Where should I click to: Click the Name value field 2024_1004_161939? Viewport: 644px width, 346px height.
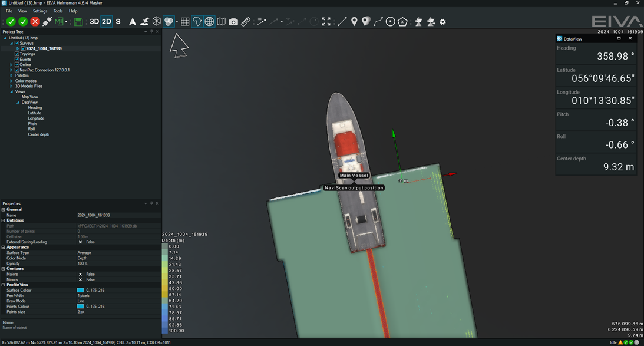(118, 215)
